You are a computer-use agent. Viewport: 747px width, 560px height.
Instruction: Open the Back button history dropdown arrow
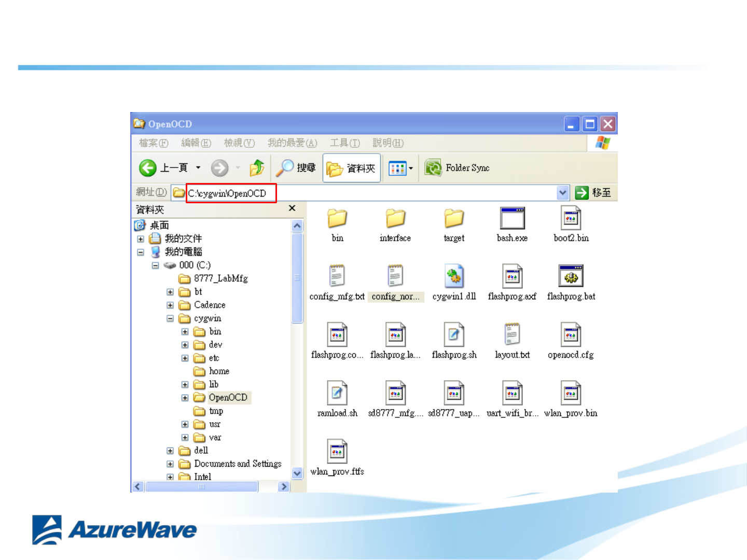(x=198, y=167)
